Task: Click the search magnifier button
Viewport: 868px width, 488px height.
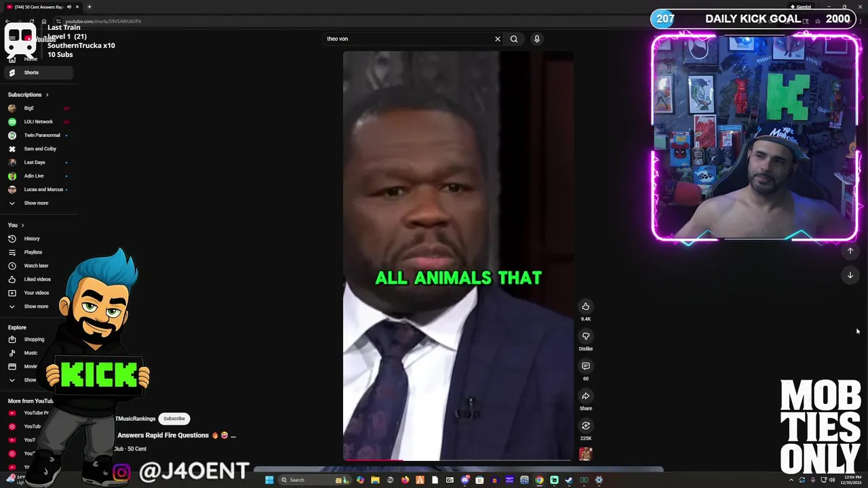Action: (514, 39)
